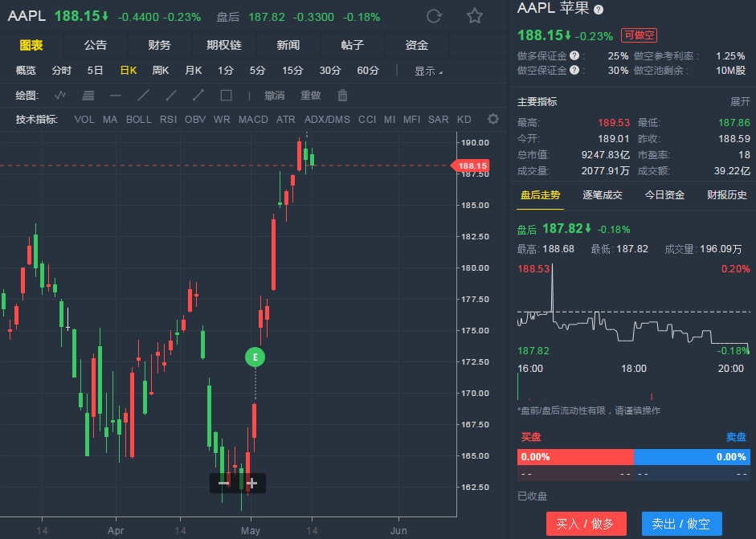
Task: Zoom out the chart with the minus button
Action: 223,483
